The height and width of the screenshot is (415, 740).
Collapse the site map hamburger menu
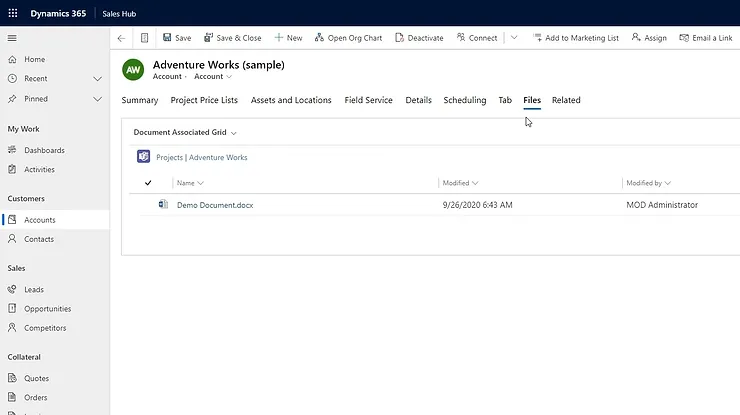click(x=12, y=38)
